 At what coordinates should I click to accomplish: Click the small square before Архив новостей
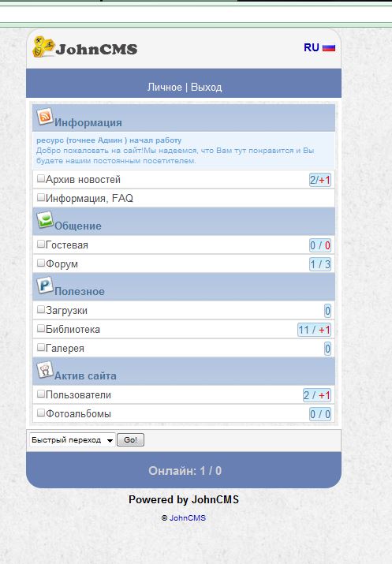pyautogui.click(x=41, y=178)
